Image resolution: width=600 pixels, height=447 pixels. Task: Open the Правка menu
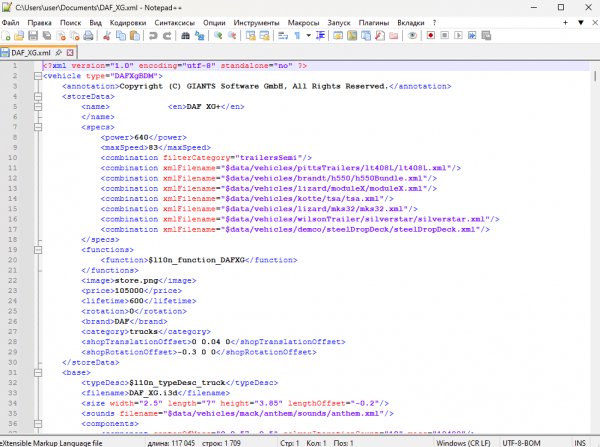tap(39, 23)
